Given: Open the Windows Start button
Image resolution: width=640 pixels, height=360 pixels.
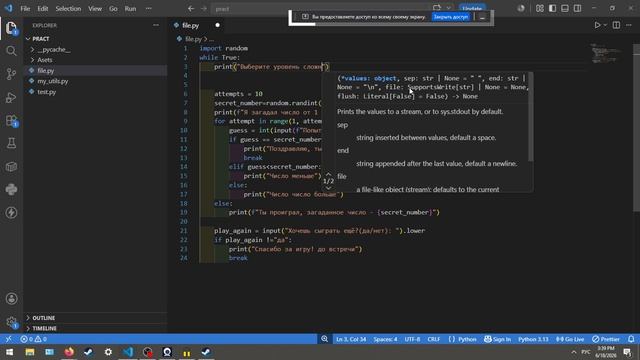Looking at the screenshot, I should pos(9,352).
